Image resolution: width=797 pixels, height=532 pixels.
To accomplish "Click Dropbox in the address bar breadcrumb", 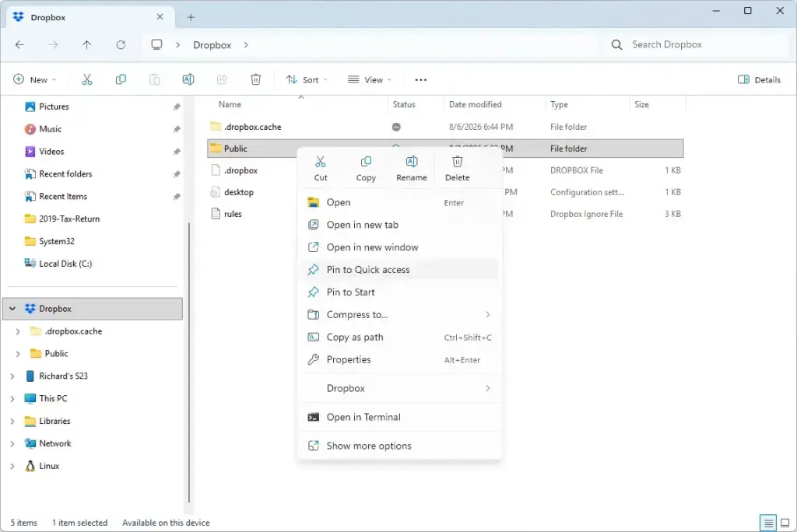I will click(212, 44).
